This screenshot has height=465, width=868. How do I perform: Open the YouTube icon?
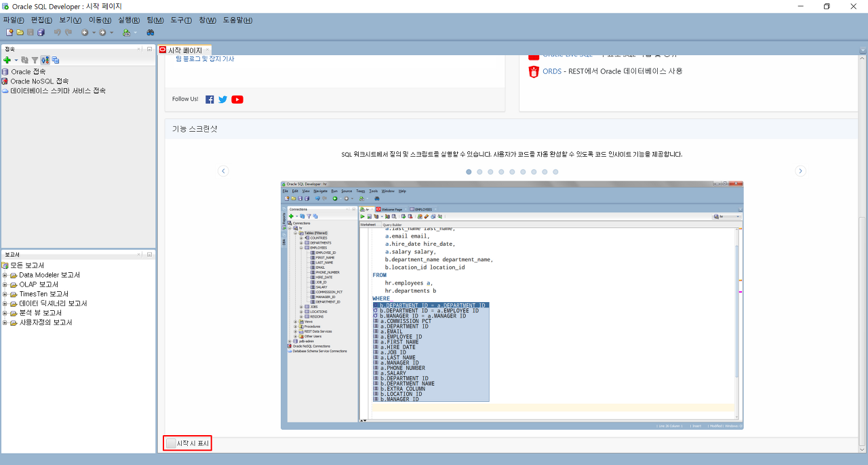pos(237,99)
